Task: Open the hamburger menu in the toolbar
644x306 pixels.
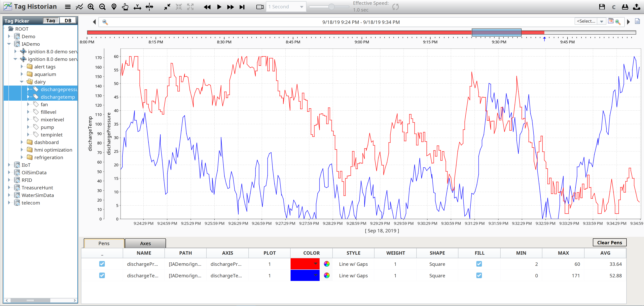Action: click(x=68, y=7)
